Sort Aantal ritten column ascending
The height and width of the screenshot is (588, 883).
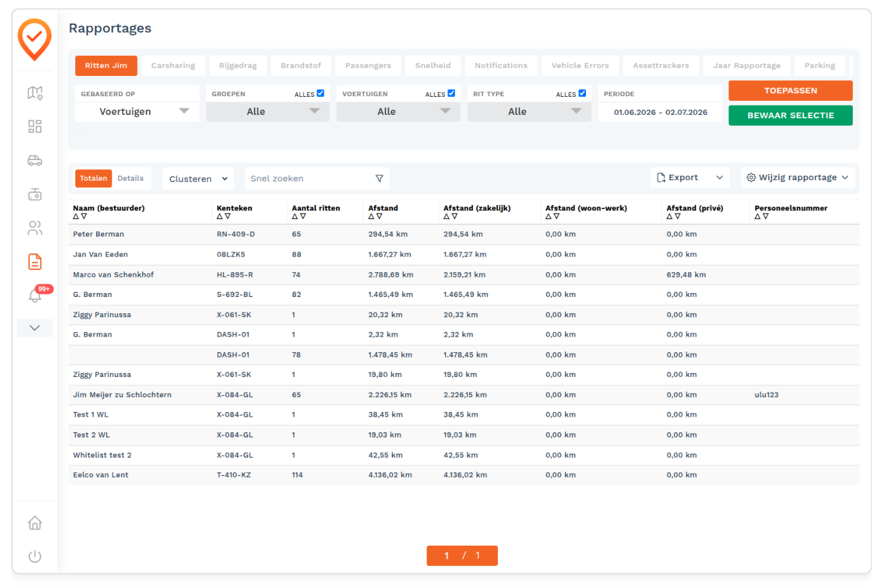(x=295, y=216)
